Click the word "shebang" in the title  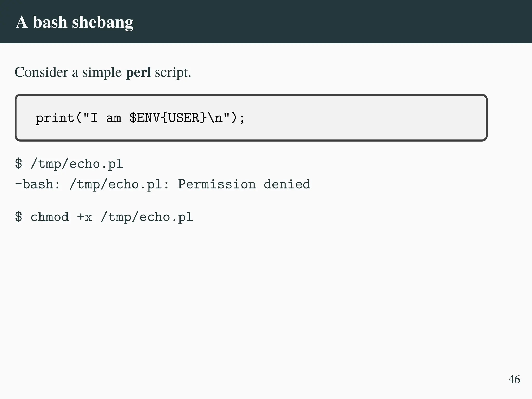(x=103, y=22)
